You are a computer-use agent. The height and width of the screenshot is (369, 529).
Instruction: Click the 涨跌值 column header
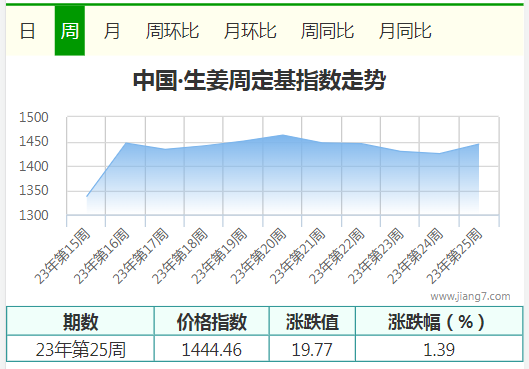tap(312, 321)
